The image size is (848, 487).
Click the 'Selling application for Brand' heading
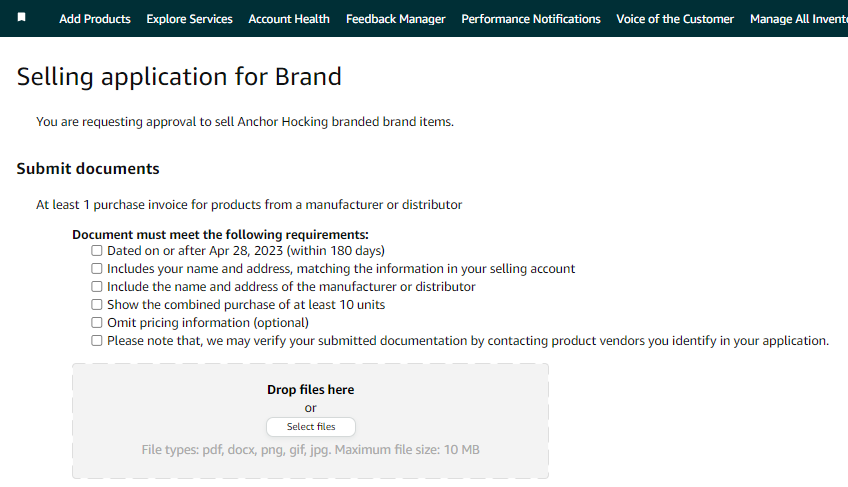[179, 77]
